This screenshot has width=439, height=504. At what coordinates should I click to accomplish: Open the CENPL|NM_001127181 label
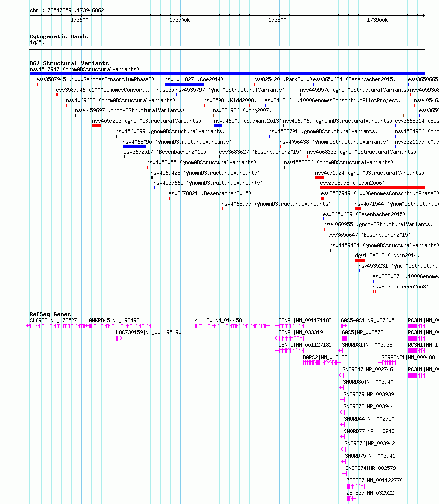click(x=305, y=345)
